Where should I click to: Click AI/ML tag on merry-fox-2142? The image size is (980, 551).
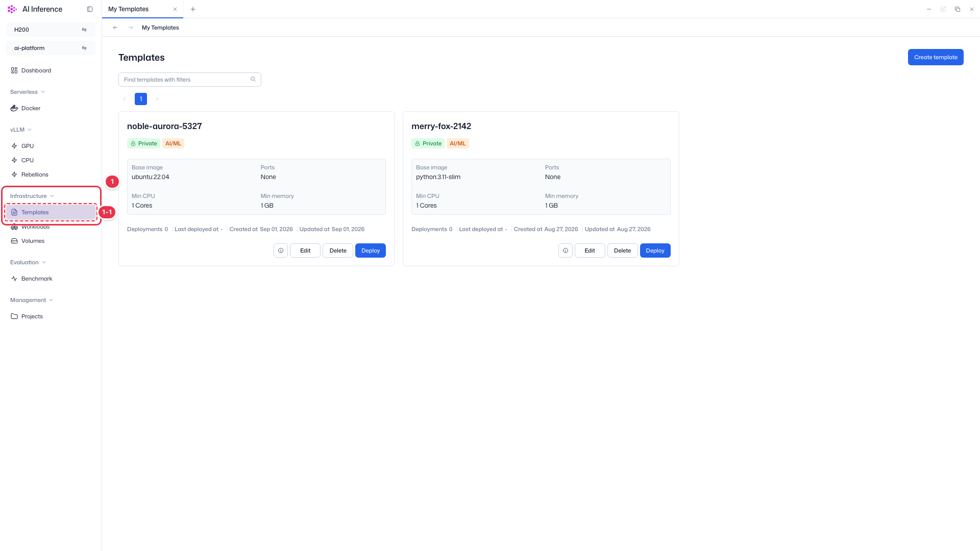[458, 143]
